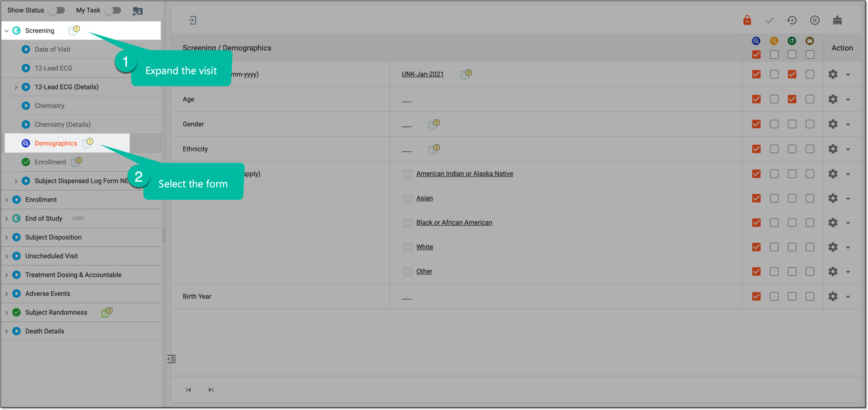Open the query flag beside Enrollment form
The width and height of the screenshot is (868, 410).
tap(76, 161)
